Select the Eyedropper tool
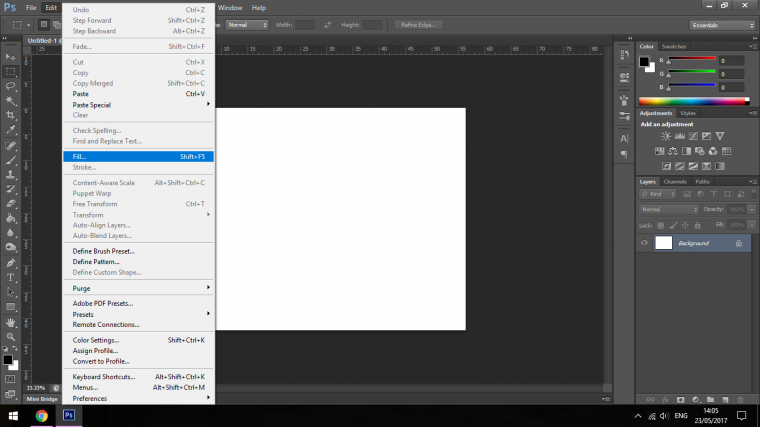 [x=10, y=130]
